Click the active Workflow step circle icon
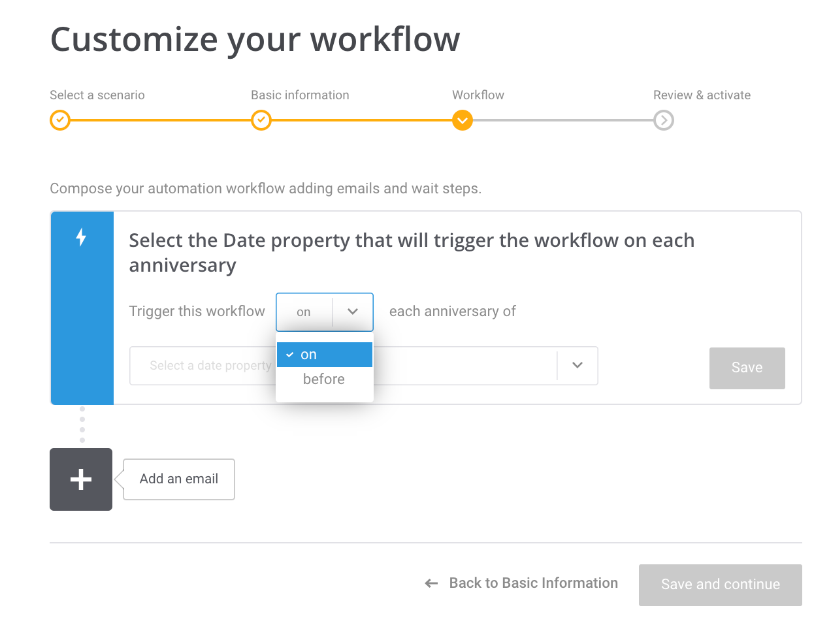Screen dimensions: 814x644 pyautogui.click(x=463, y=120)
